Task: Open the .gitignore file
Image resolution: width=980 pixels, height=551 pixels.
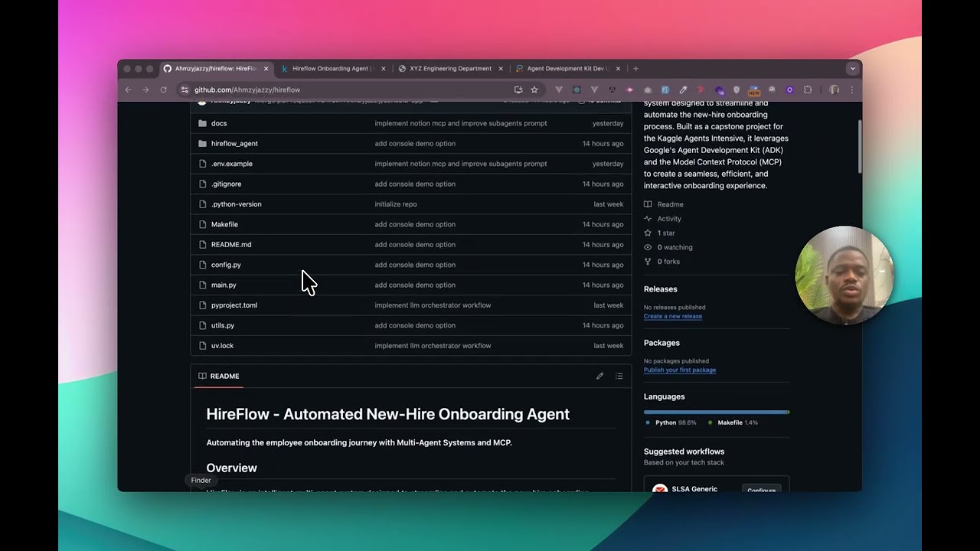Action: click(x=226, y=184)
